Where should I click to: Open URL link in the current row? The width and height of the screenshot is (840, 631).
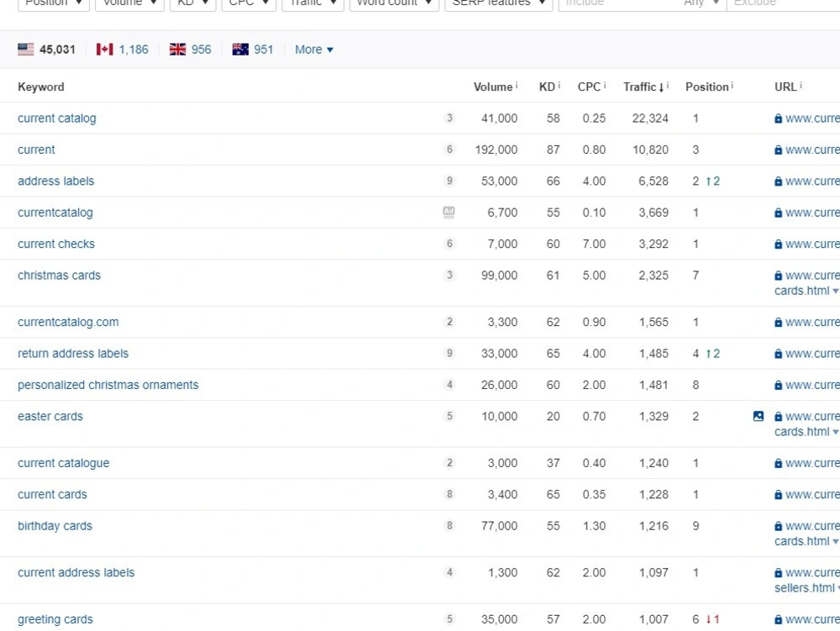(x=812, y=150)
